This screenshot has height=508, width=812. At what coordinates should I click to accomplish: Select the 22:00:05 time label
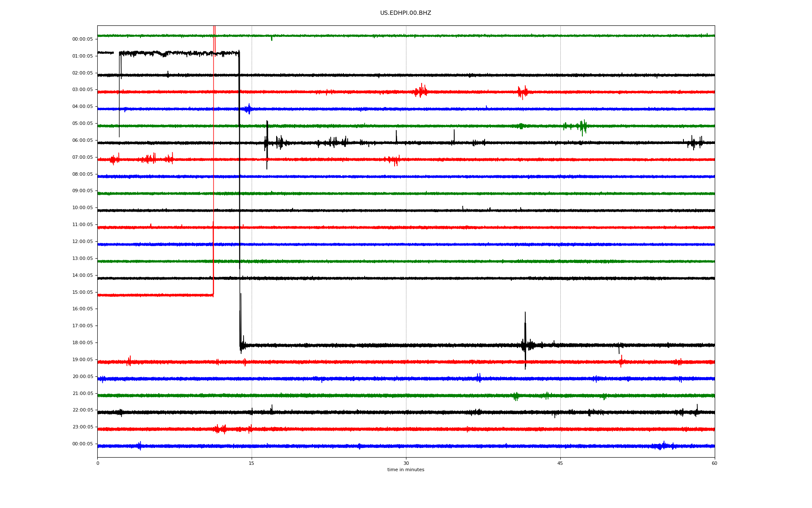[x=82, y=410]
